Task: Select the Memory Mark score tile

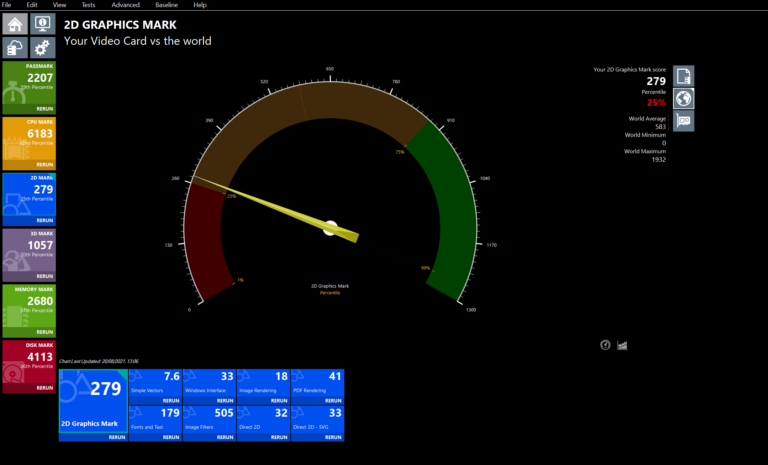Action: pyautogui.click(x=28, y=306)
